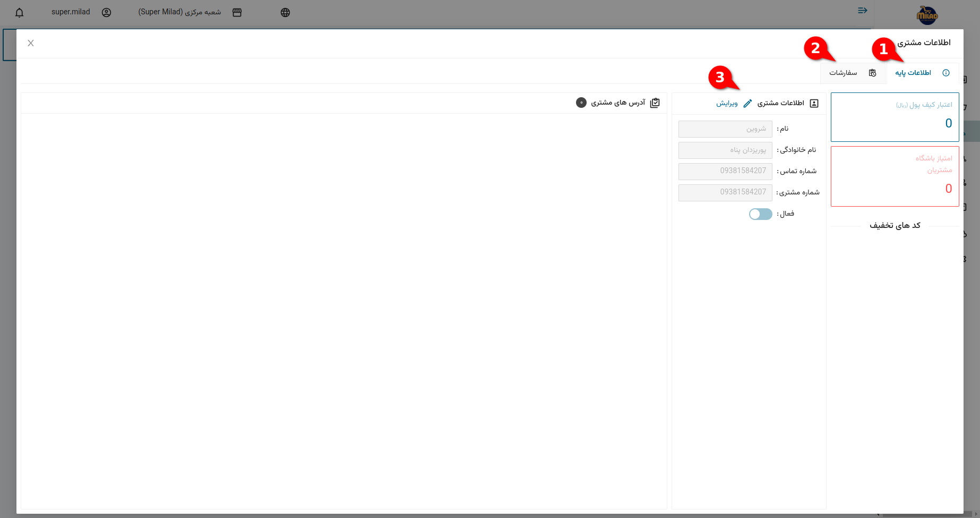Click the ویرایش edit link

point(727,104)
